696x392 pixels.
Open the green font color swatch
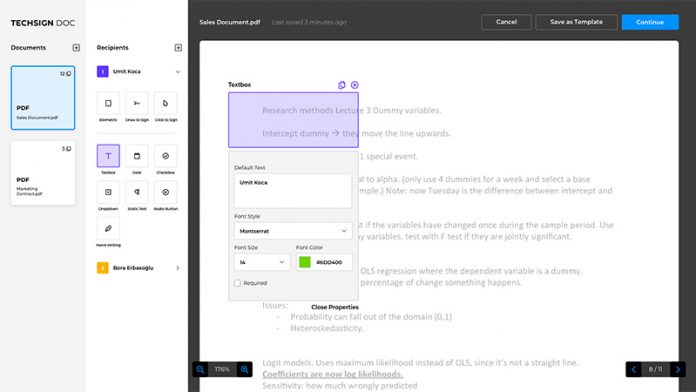(x=305, y=262)
